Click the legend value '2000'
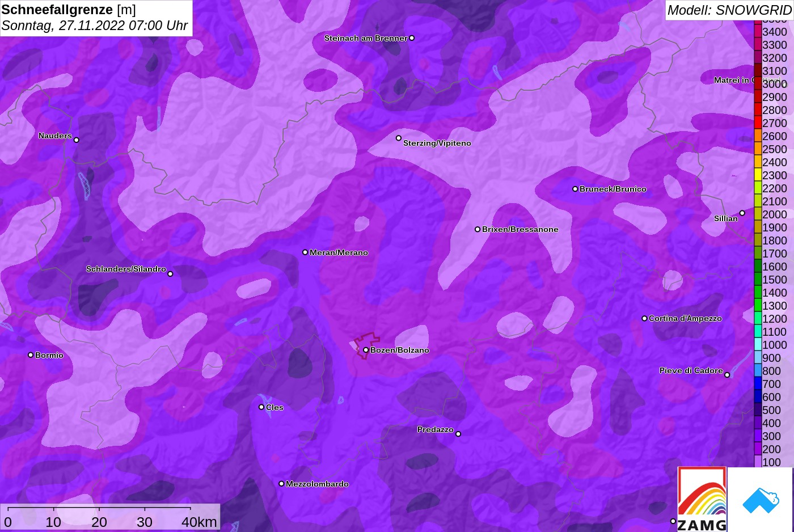Viewport: 794px width, 532px height. tap(775, 214)
